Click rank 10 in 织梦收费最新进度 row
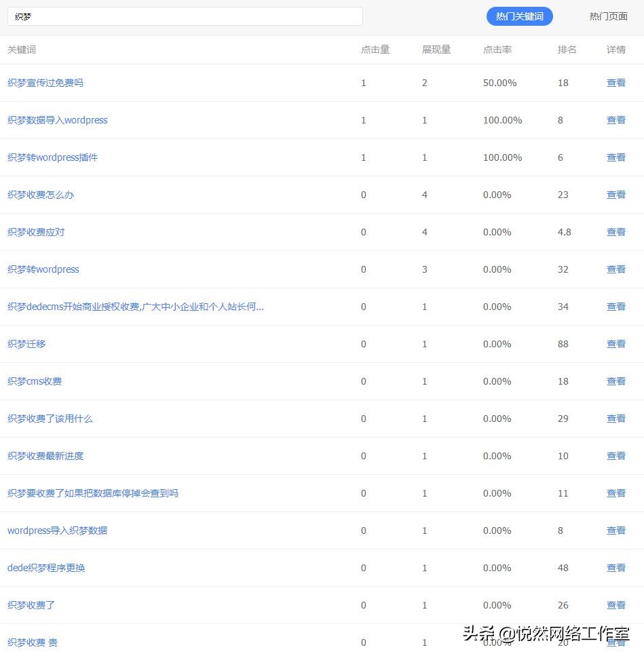The height and width of the screenshot is (656, 644). pos(563,456)
